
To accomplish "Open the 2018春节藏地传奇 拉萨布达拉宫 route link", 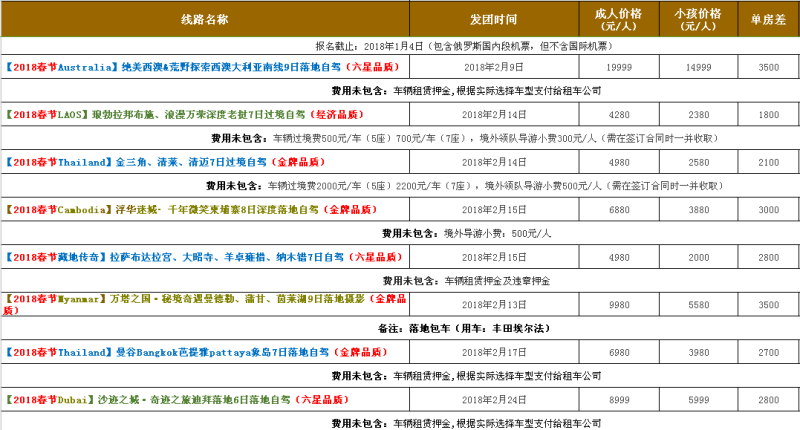I will (x=204, y=257).
